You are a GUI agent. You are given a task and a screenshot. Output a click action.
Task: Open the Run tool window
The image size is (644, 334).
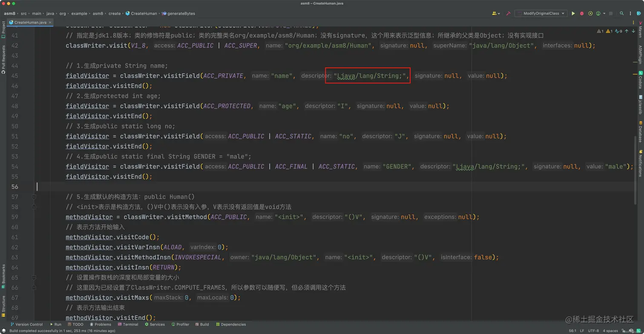[55, 325]
